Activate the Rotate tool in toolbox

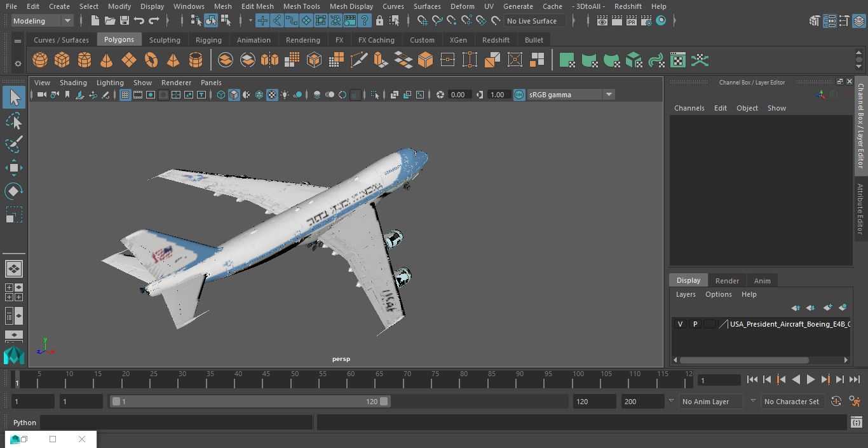(x=14, y=191)
